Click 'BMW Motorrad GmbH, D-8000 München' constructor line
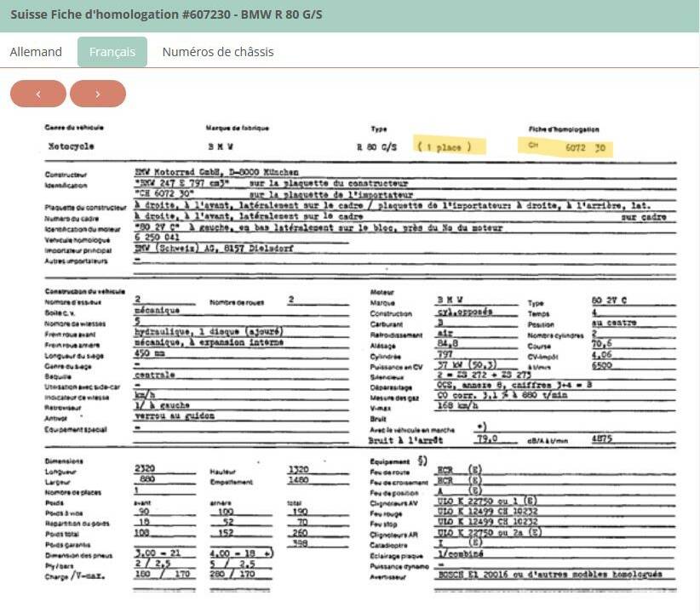Image resolution: width=700 pixels, height=613 pixels. point(216,172)
